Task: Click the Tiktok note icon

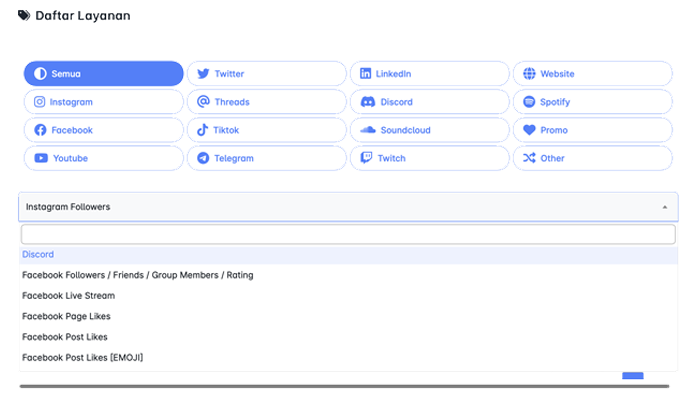Action: (x=202, y=130)
